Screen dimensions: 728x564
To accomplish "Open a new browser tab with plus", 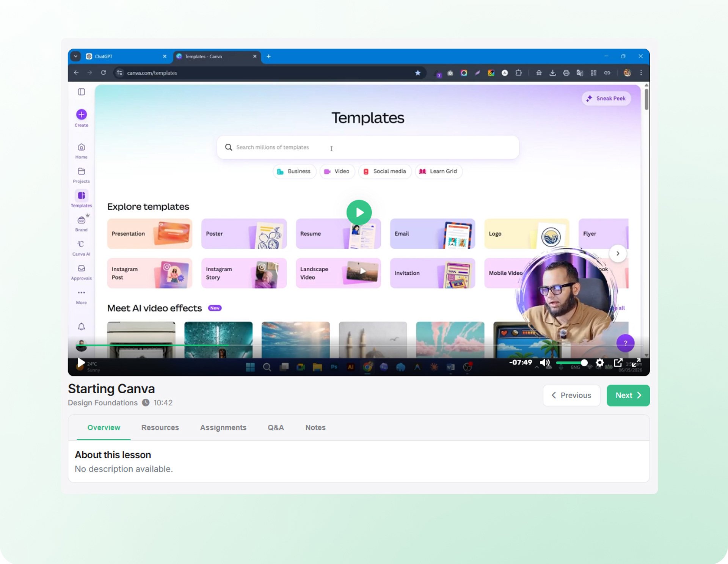I will click(268, 57).
